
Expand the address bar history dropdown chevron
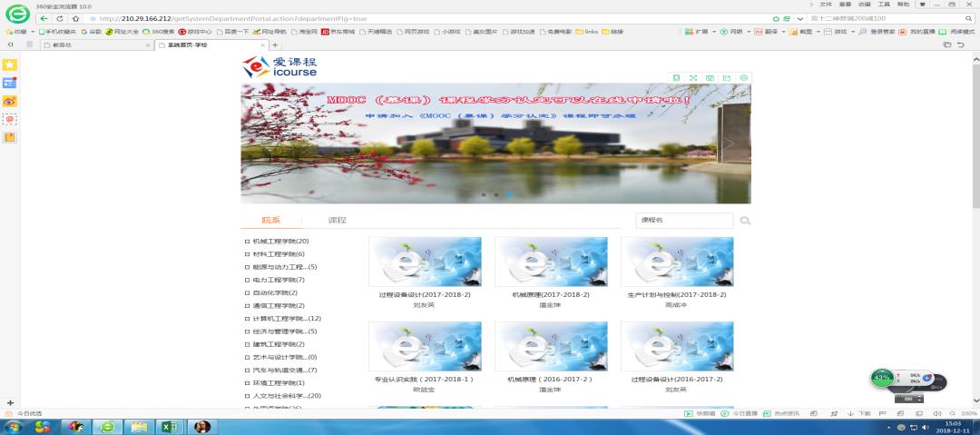pos(800,18)
